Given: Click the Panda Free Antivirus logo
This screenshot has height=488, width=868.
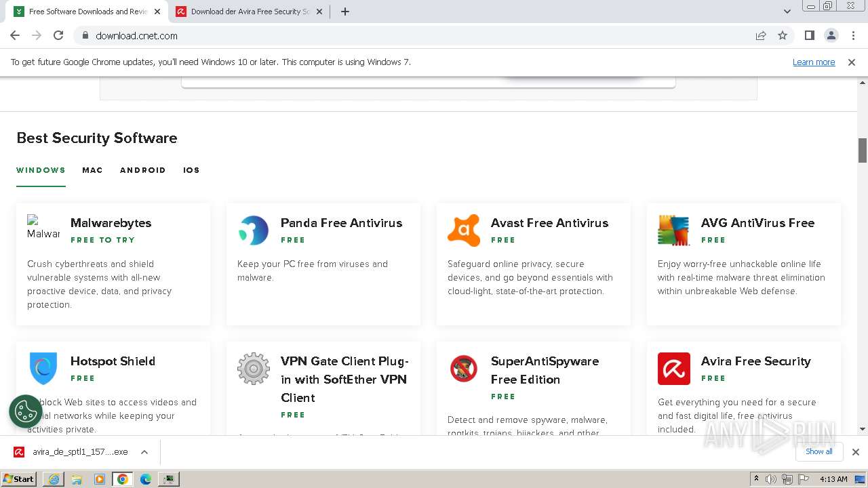Looking at the screenshot, I should click(254, 230).
